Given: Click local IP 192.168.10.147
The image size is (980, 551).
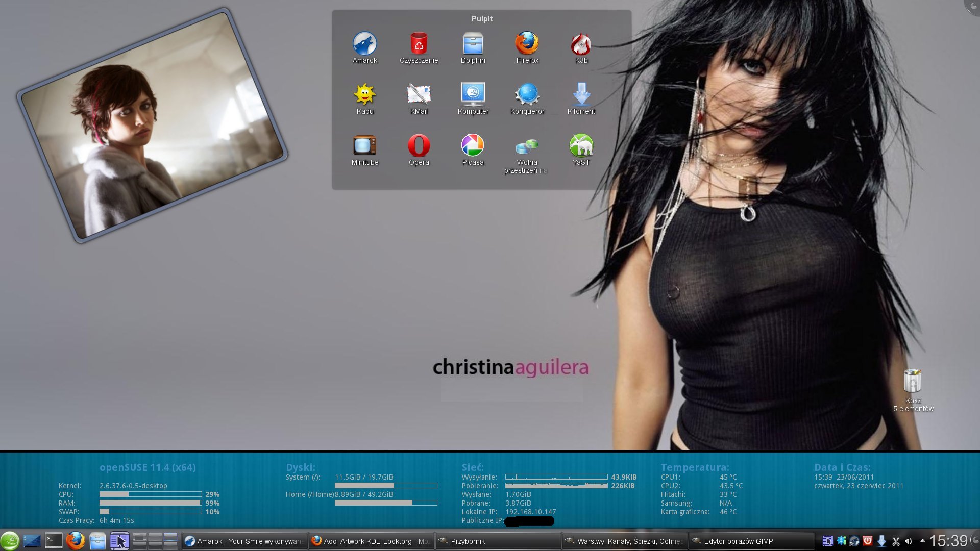Looking at the screenshot, I should point(531,512).
